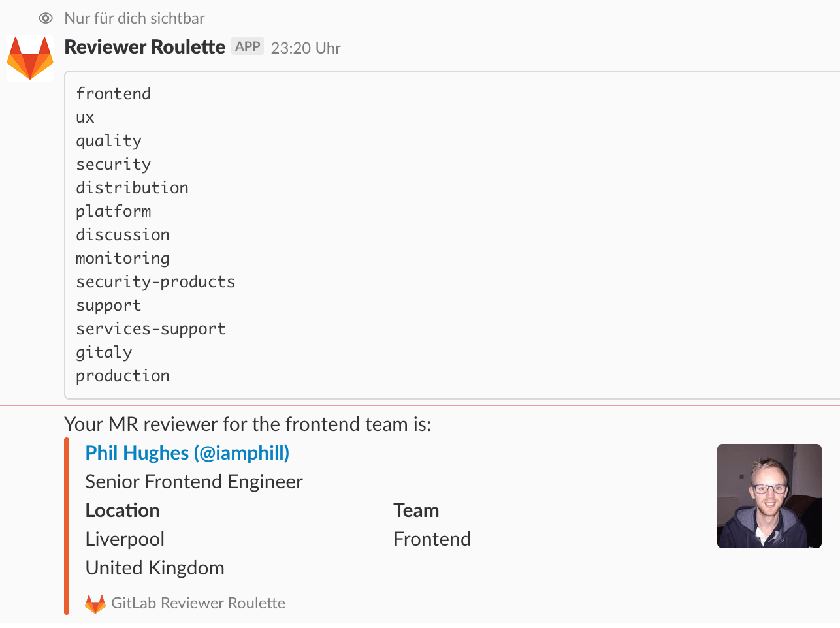Open Phil Hughes (@iamphill) profile link
Viewport: 840px width, 628px height.
pos(187,452)
